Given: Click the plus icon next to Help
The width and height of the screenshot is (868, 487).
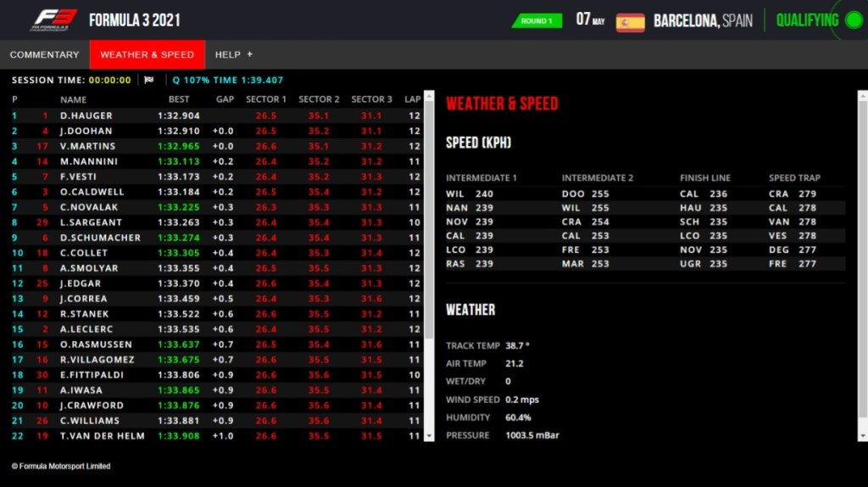Looking at the screenshot, I should pos(250,54).
